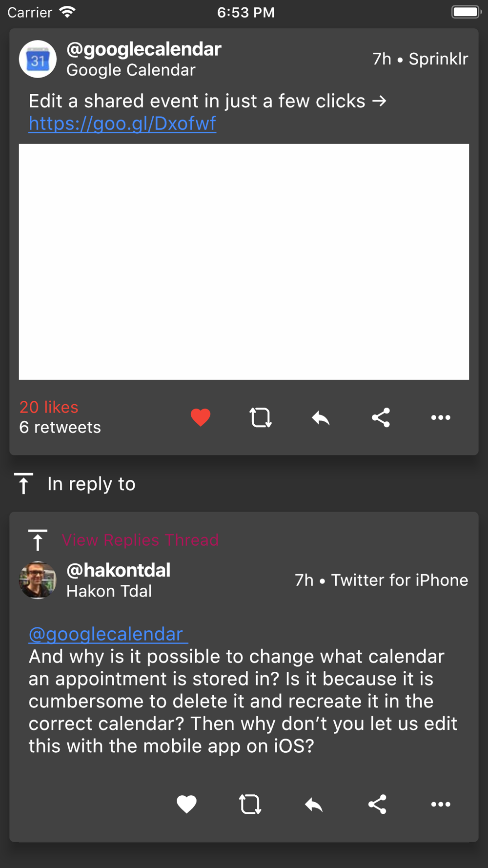Tap the 6 retweets count

pyautogui.click(x=60, y=427)
